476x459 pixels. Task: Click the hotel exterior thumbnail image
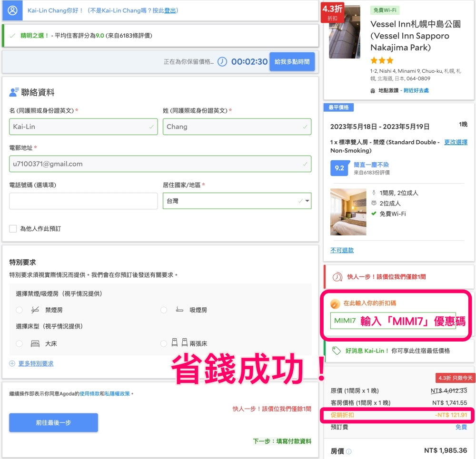coord(345,32)
